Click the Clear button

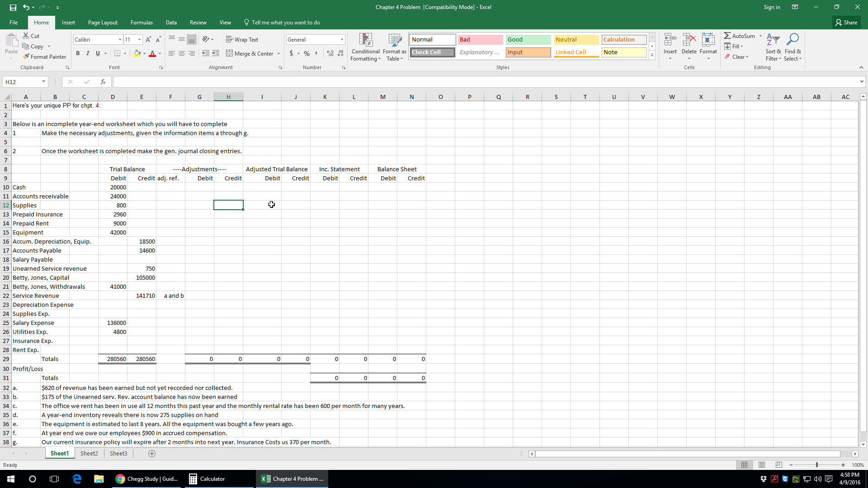tap(736, 56)
